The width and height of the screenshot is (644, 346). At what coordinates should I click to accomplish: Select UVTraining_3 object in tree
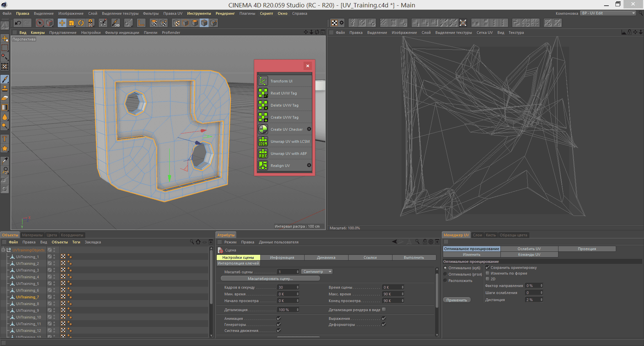click(27, 270)
